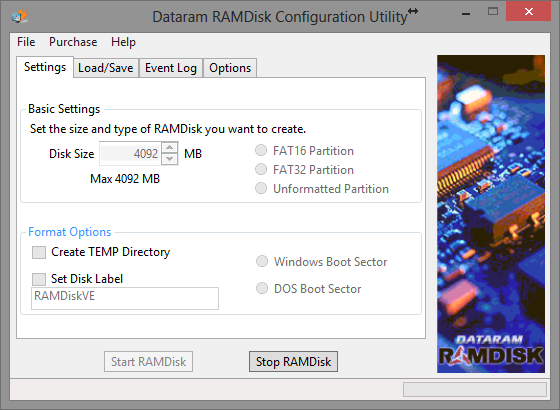The height and width of the screenshot is (410, 560).
Task: Choose DOS Boot Sector option
Action: [262, 288]
